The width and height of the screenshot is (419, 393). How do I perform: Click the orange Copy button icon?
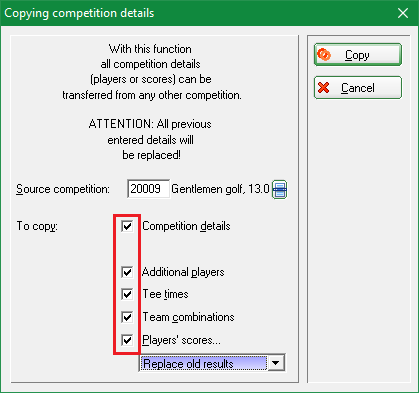click(x=324, y=54)
